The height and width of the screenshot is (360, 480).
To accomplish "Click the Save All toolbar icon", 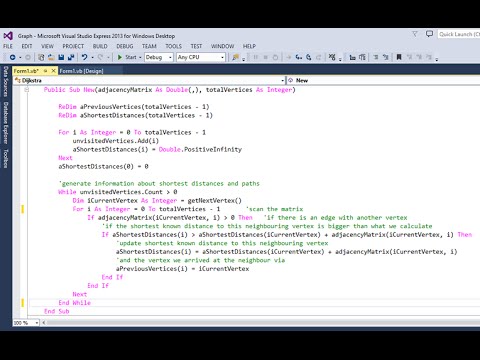I will click(x=71, y=57).
